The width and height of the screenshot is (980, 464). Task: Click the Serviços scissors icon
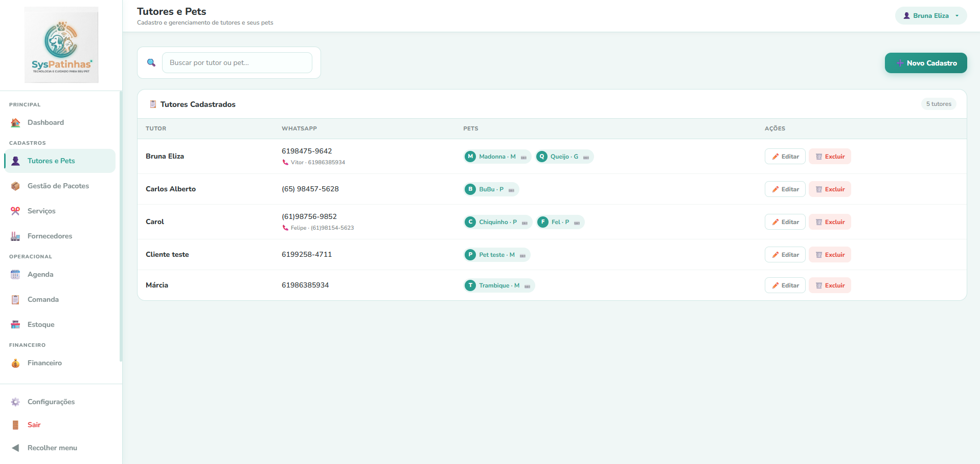[x=15, y=211]
